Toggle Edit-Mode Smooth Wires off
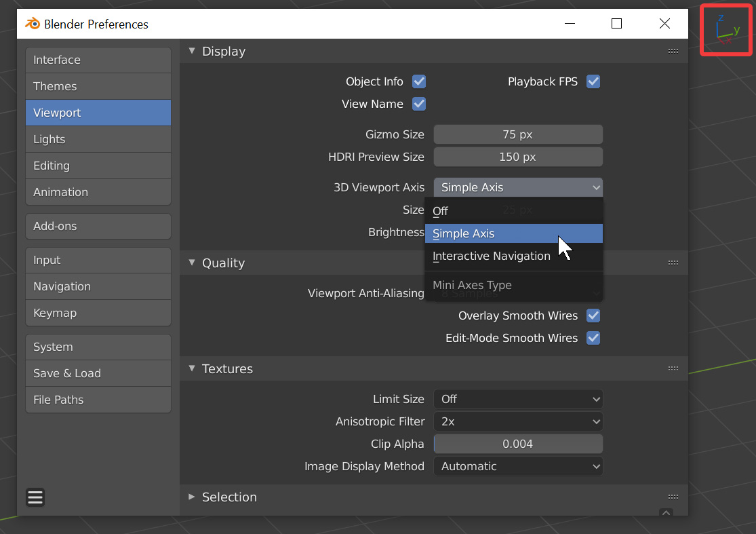The width and height of the screenshot is (756, 534). point(593,338)
